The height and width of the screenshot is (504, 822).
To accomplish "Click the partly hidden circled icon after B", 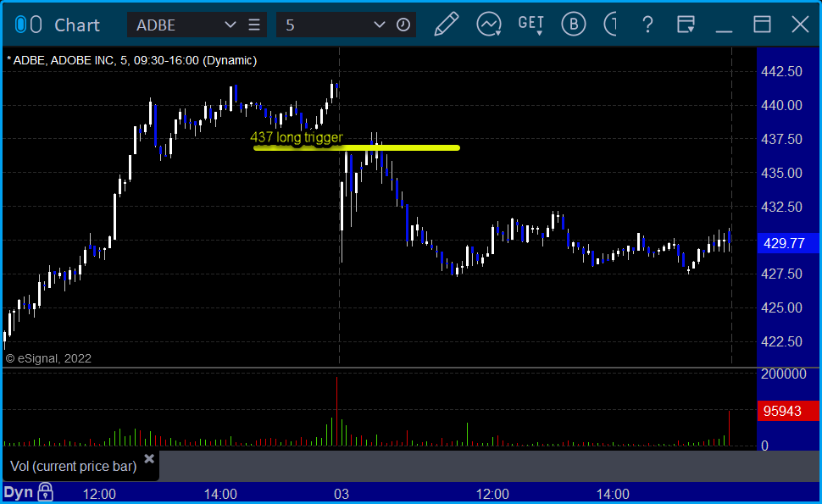I will pyautogui.click(x=610, y=24).
